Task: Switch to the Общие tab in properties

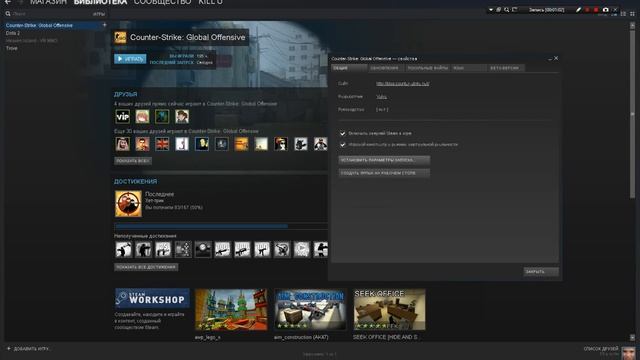Action: pos(349,68)
